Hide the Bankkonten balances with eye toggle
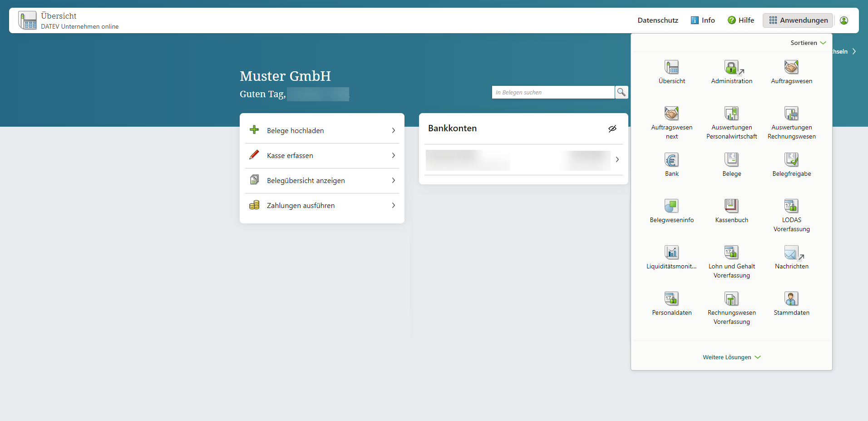This screenshot has height=421, width=868. (x=612, y=129)
